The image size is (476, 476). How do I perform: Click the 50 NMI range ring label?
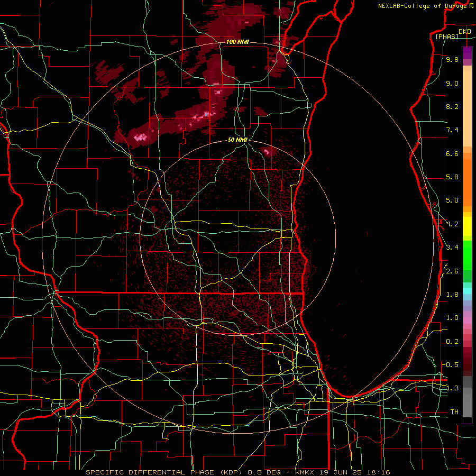coord(237,140)
